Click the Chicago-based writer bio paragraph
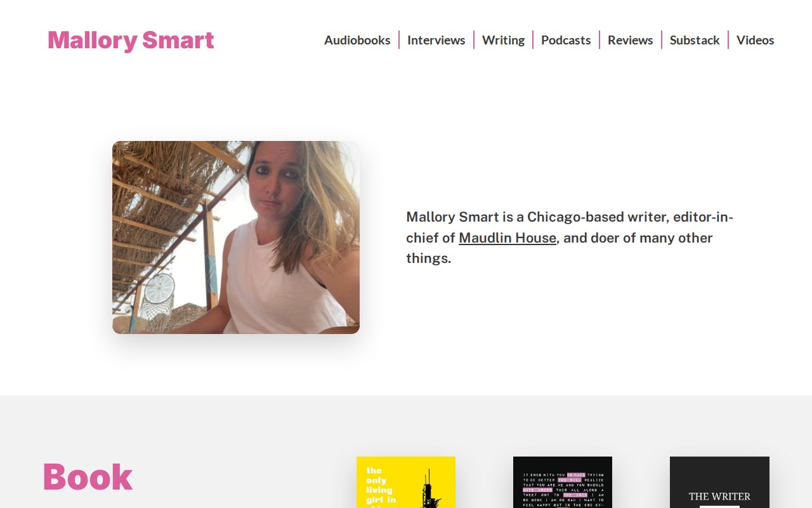 570,237
